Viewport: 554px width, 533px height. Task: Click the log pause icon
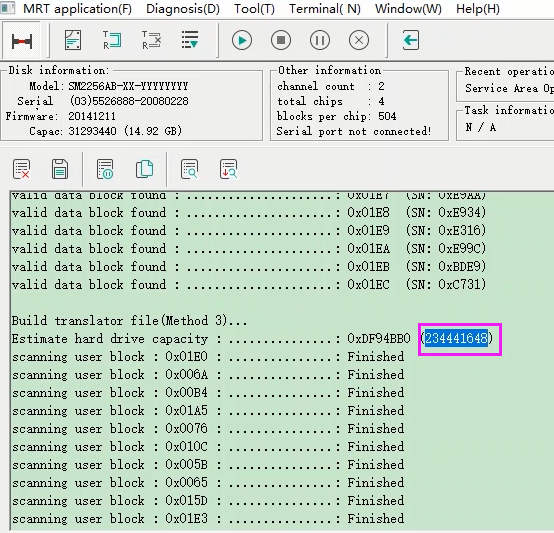click(x=105, y=169)
